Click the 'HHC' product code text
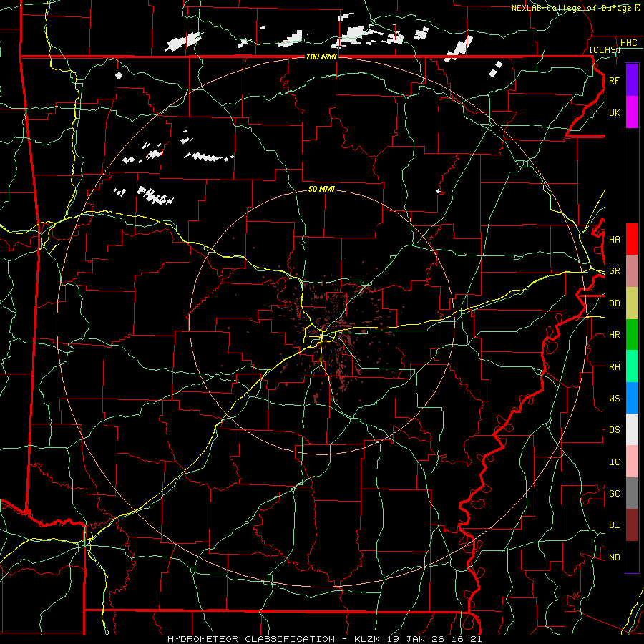This screenshot has height=644, width=644. point(628,43)
